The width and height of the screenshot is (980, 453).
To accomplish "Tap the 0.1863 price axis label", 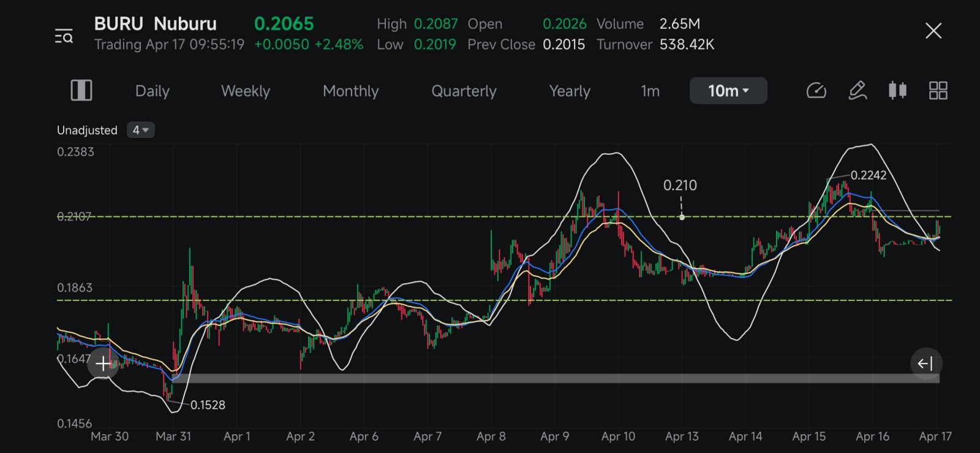I will click(75, 287).
